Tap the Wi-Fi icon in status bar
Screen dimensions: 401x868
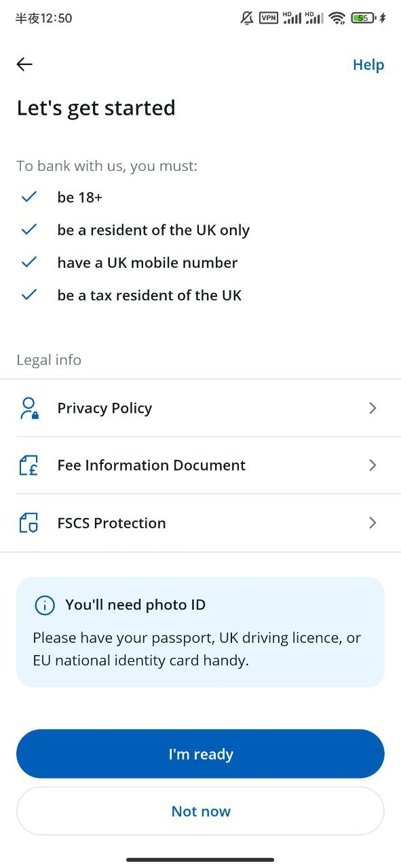click(x=337, y=18)
